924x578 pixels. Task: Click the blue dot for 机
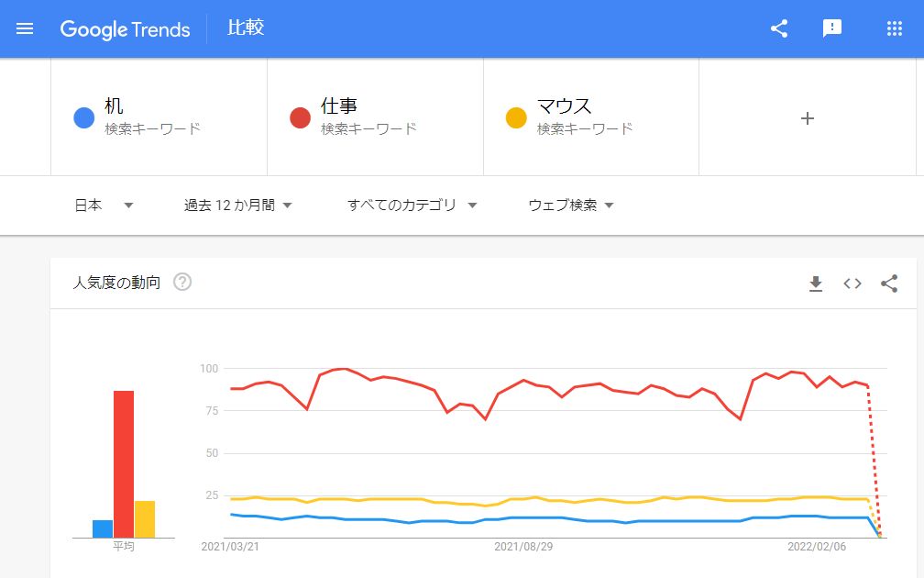click(84, 118)
